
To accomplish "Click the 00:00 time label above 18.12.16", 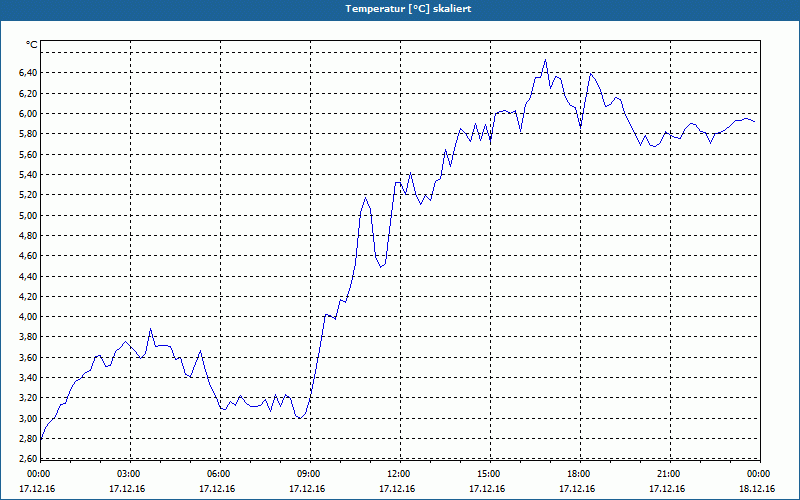I will click(x=758, y=474).
